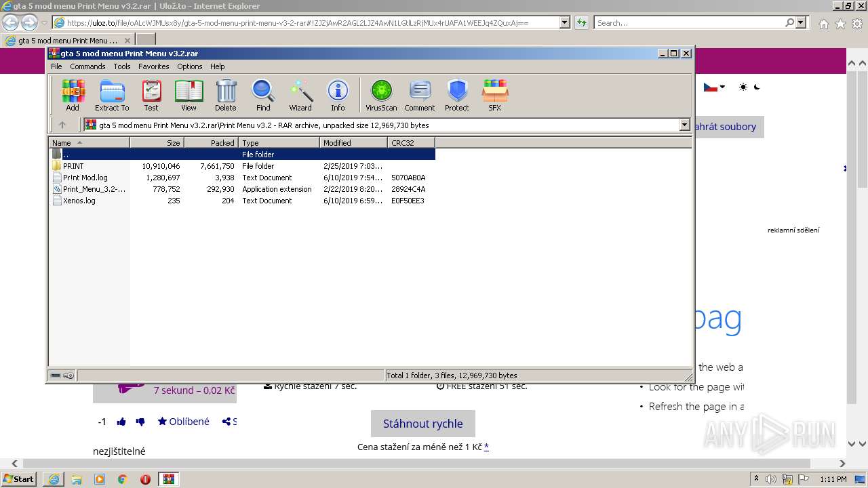The width and height of the screenshot is (868, 488).
Task: Select the parent folder '..' row
Action: [x=242, y=155]
